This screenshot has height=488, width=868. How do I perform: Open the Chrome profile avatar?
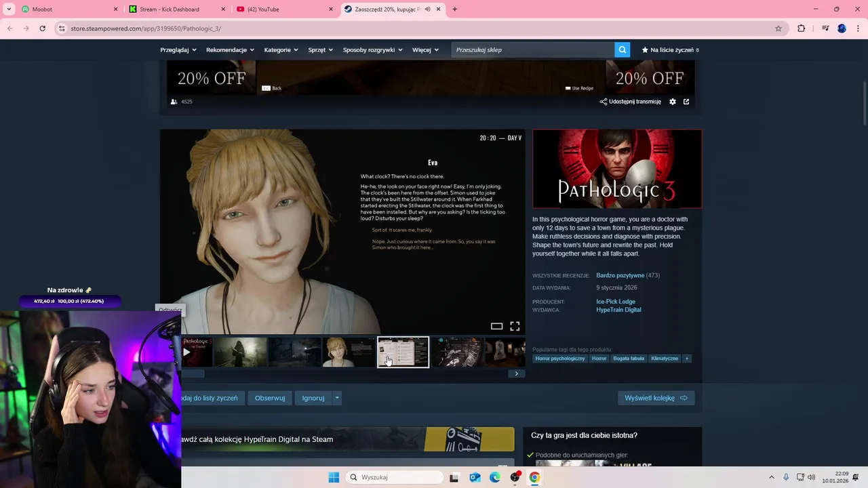(x=842, y=28)
